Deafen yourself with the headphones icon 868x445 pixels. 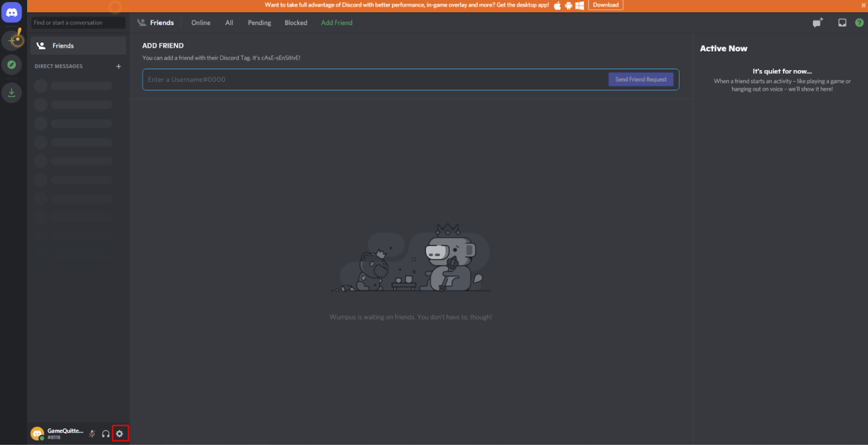pyautogui.click(x=106, y=433)
